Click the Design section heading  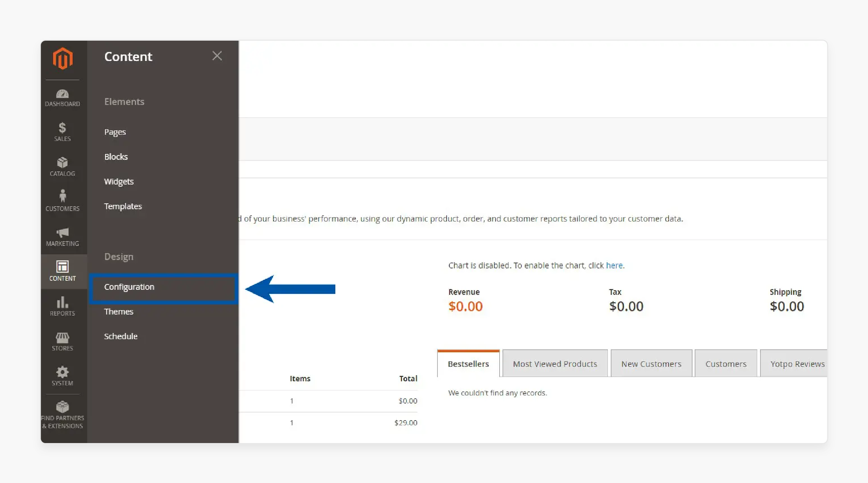[x=119, y=257]
